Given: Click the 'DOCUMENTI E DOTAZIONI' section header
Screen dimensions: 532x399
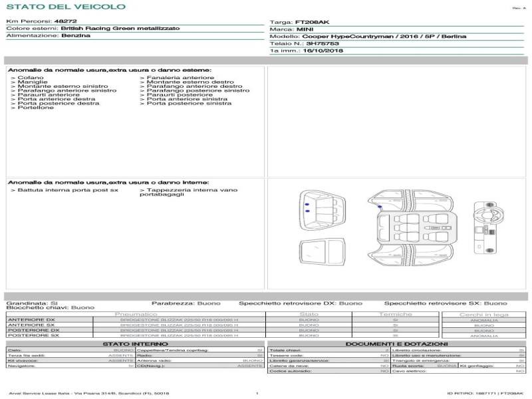Looking at the screenshot, I should [396, 344].
